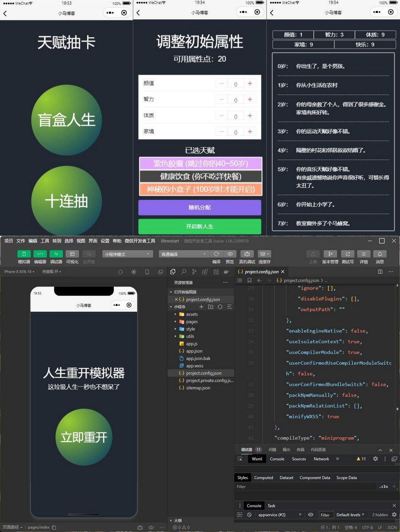The image size is (400, 532).
Task: Click the element inspector icon beside Wxml
Action: point(240,459)
